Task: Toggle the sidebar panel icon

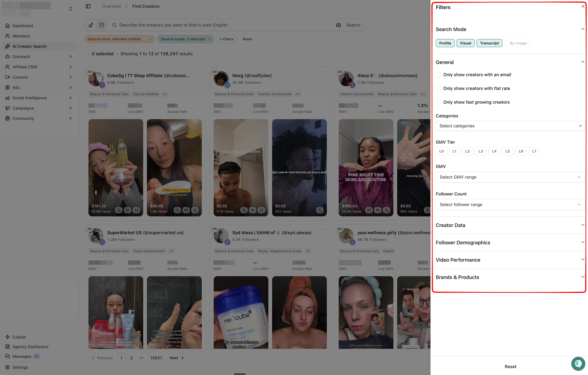Action: tap(88, 6)
